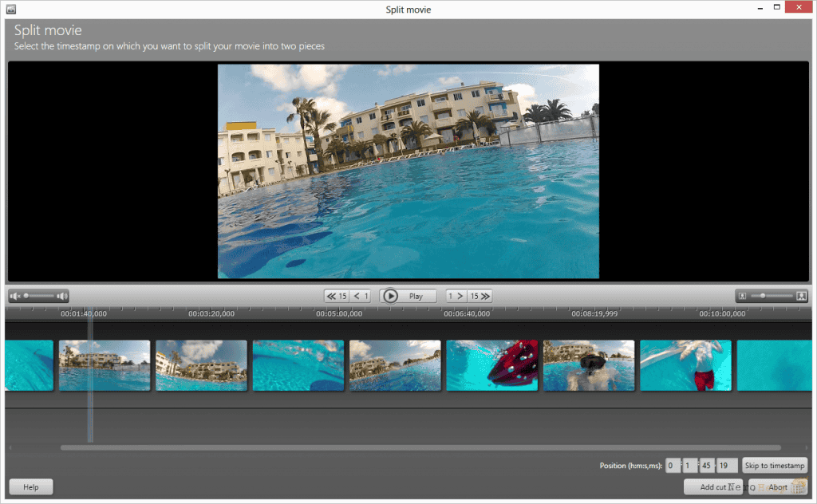Click the Skip to timestamp button
The image size is (817, 504).
tap(774, 466)
